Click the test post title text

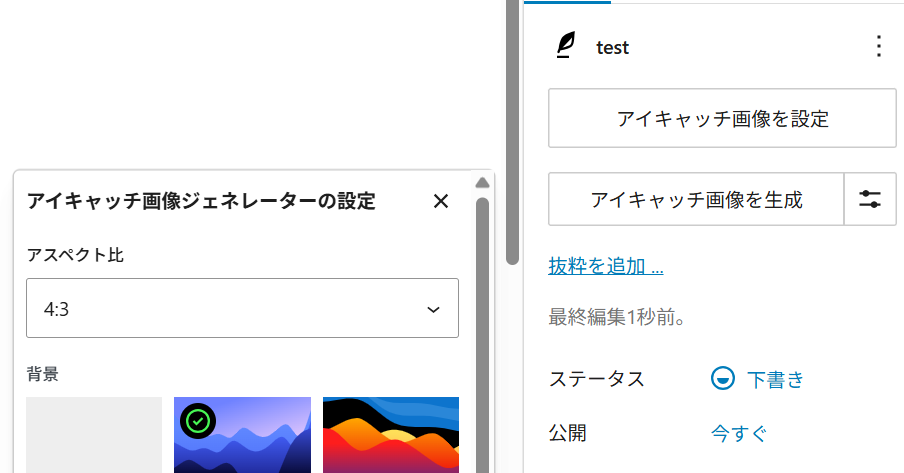(612, 47)
